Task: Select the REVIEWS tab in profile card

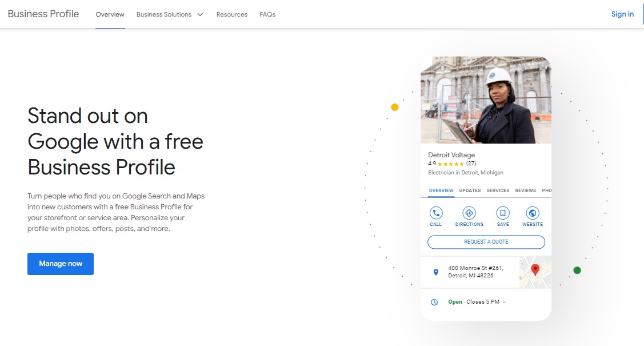Action: pyautogui.click(x=525, y=190)
